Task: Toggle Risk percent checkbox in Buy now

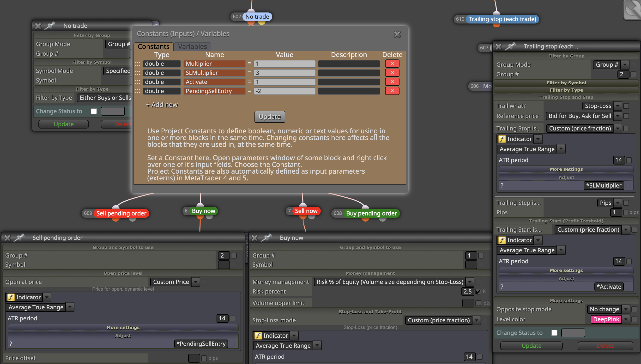Action: click(478, 292)
